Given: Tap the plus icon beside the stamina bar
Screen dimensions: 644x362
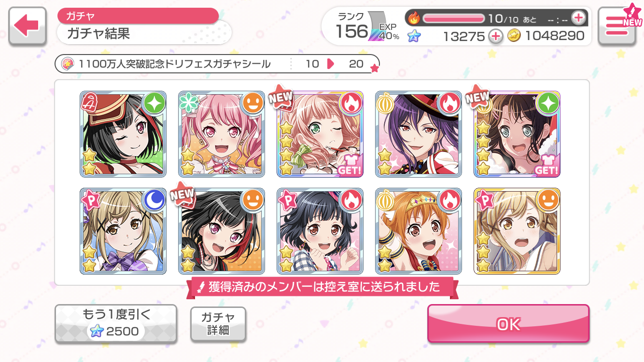Looking at the screenshot, I should [x=578, y=18].
